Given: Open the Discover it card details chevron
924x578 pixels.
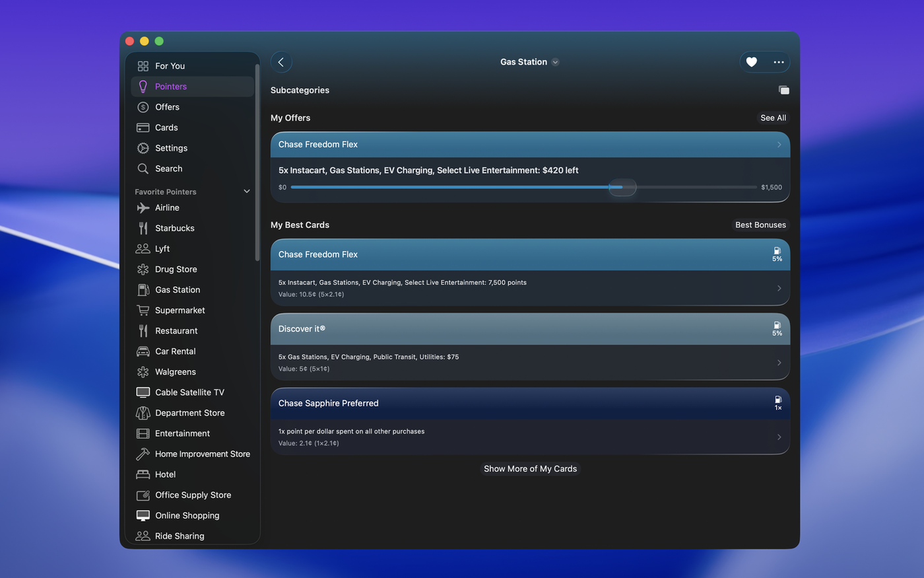Looking at the screenshot, I should point(779,363).
